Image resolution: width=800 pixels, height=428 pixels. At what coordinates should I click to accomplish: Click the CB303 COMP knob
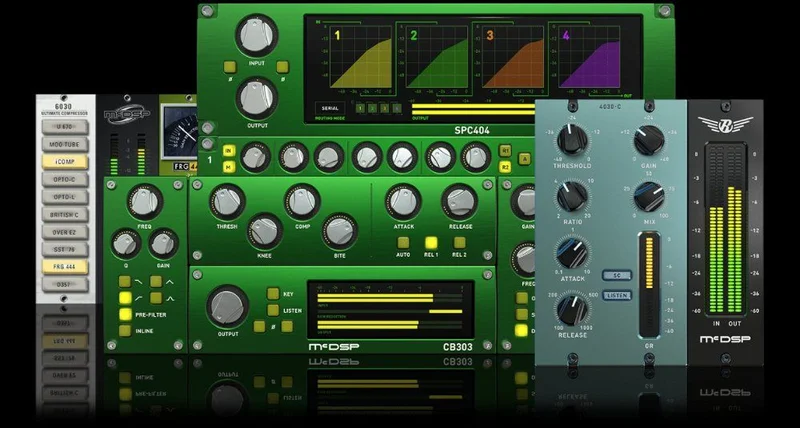click(302, 202)
